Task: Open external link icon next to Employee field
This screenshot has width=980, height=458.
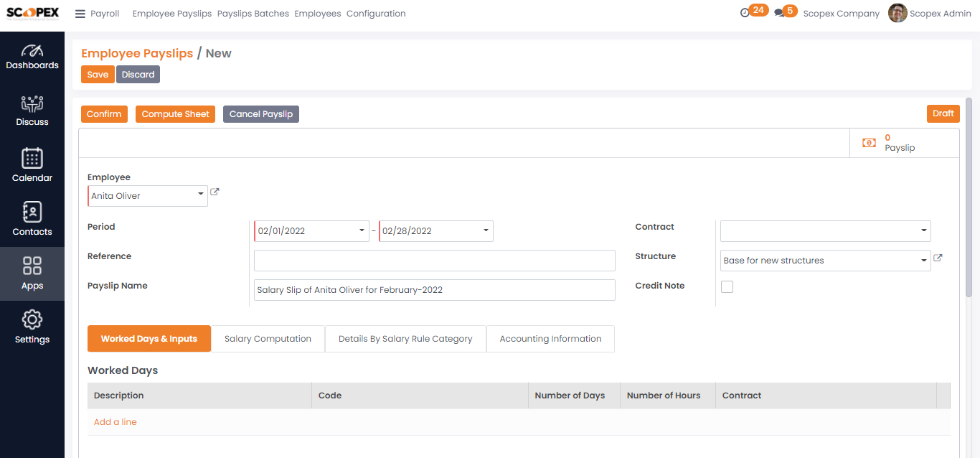Action: click(x=215, y=192)
